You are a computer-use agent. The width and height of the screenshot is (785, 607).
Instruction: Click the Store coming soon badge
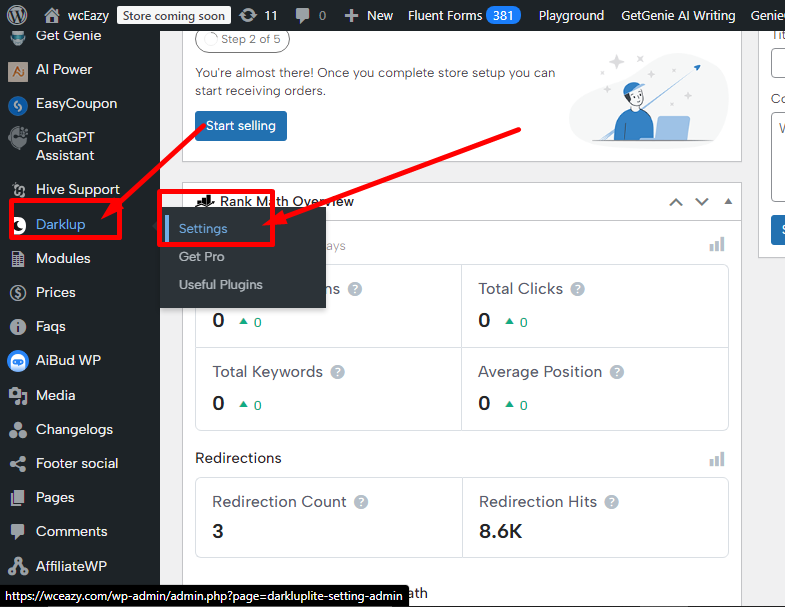(174, 16)
